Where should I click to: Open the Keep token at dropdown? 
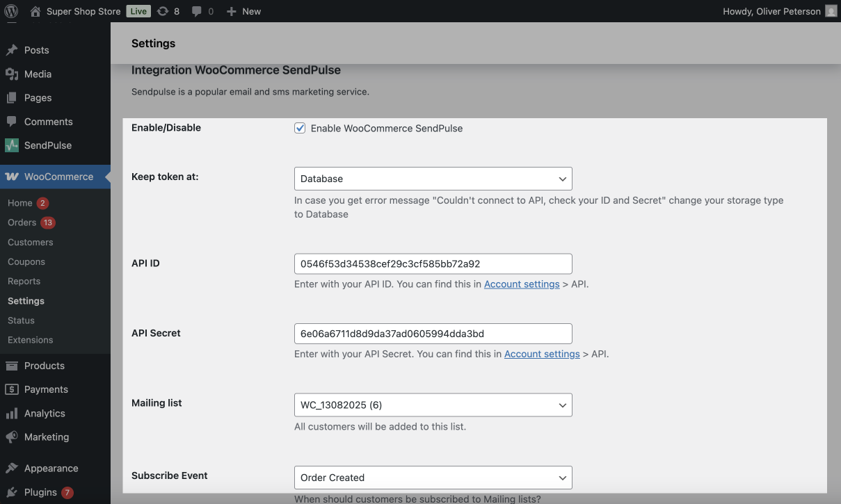433,179
